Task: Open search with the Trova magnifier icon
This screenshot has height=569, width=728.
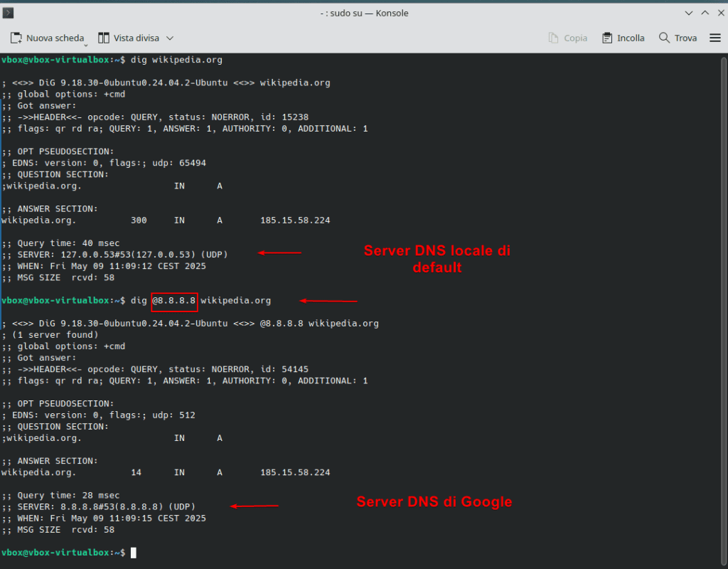Action: click(664, 38)
